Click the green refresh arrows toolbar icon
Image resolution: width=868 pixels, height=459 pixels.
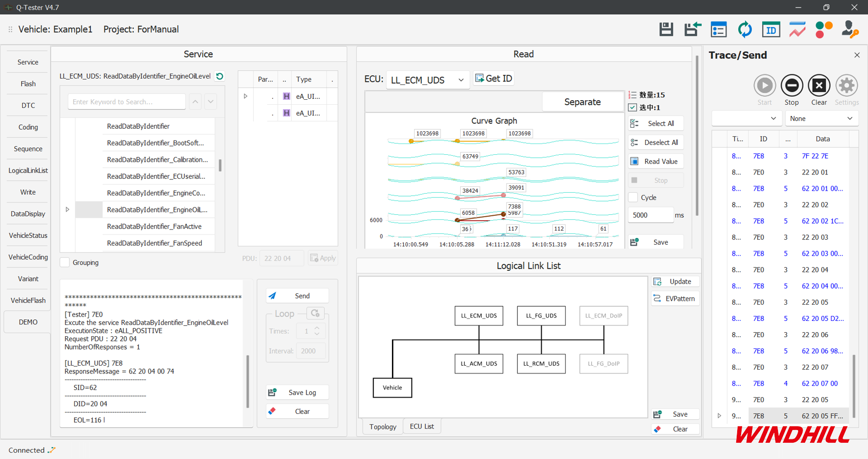(745, 29)
